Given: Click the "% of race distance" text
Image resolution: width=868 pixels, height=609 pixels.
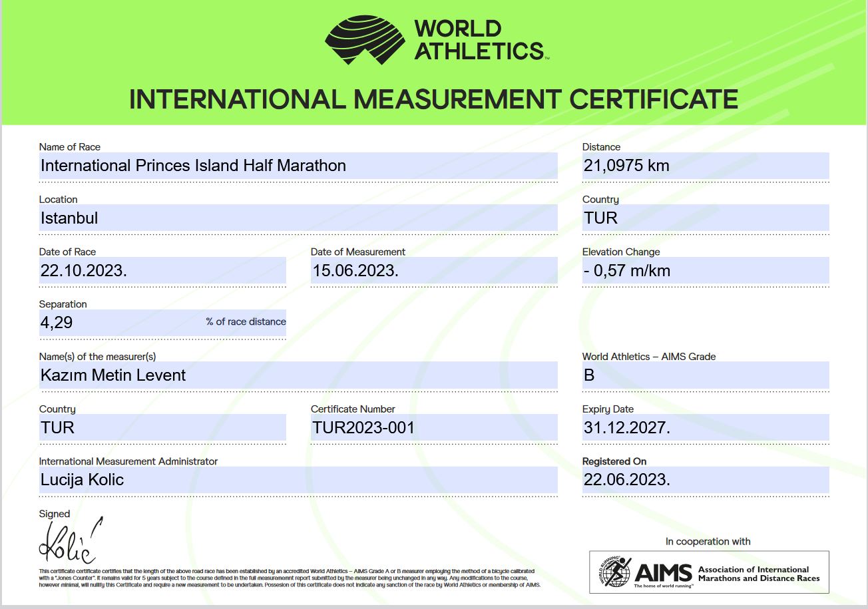Looking at the screenshot, I should coord(246,321).
